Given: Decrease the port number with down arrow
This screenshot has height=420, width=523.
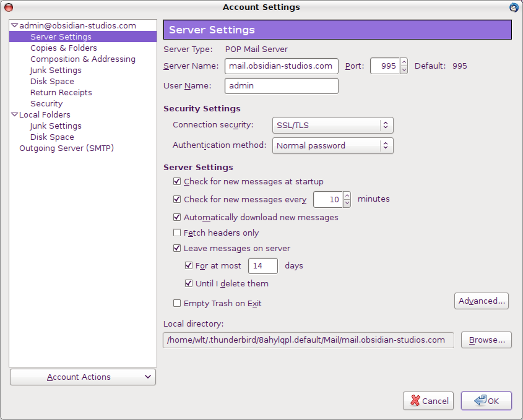Looking at the screenshot, I should click(404, 70).
